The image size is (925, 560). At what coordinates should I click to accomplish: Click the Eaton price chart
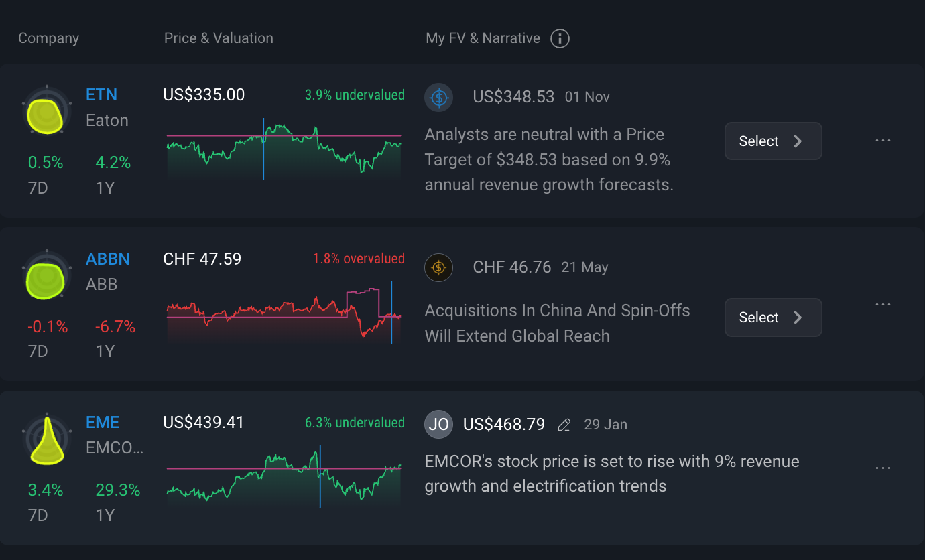pos(284,149)
